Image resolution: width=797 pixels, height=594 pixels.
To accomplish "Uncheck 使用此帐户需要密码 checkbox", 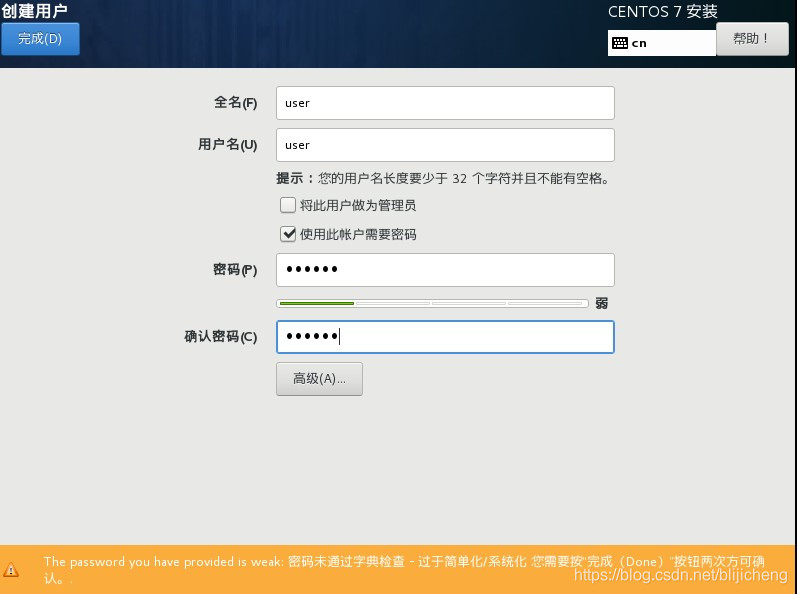I will [288, 234].
